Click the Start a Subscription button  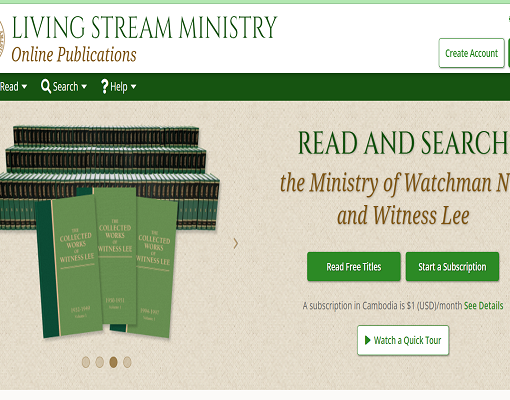pos(452,267)
